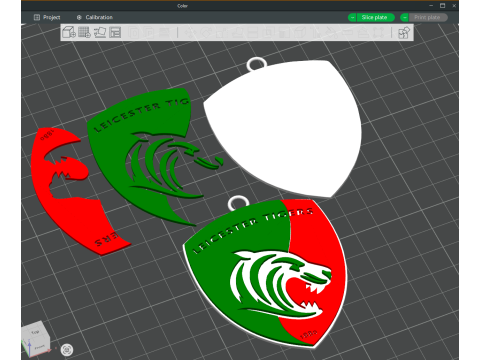Click the Add object cube icon
The height and width of the screenshot is (360, 480).
69,32
